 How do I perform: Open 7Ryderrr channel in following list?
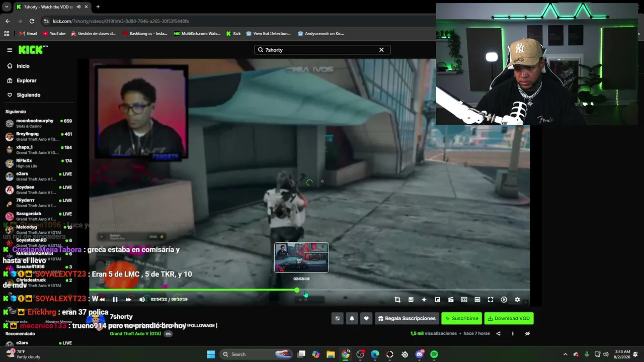pyautogui.click(x=38, y=203)
